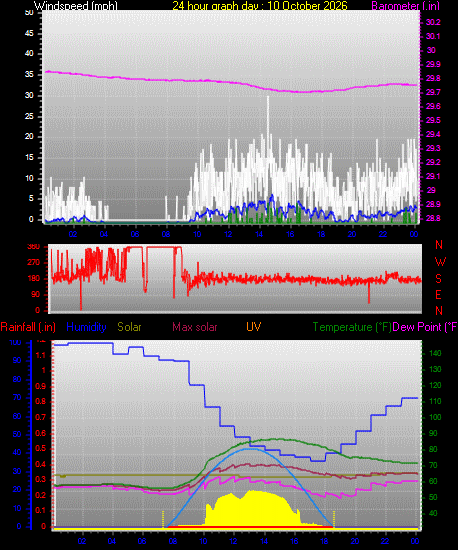Select the UV legend label
458x550 pixels.
click(254, 327)
